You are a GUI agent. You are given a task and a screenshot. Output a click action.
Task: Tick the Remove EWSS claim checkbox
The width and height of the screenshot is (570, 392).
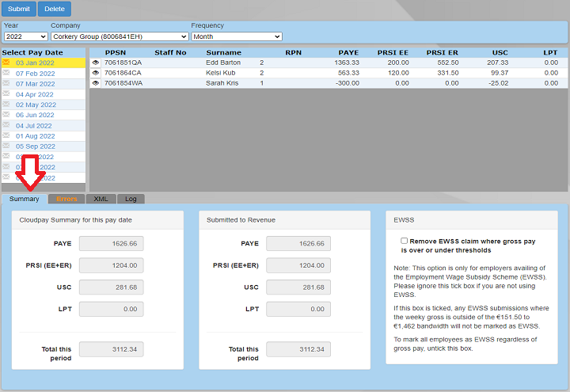(x=405, y=241)
